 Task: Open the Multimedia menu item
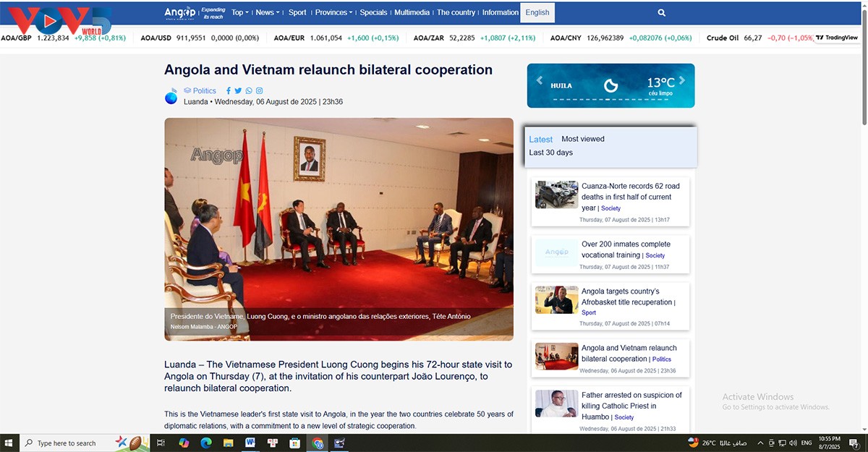412,12
